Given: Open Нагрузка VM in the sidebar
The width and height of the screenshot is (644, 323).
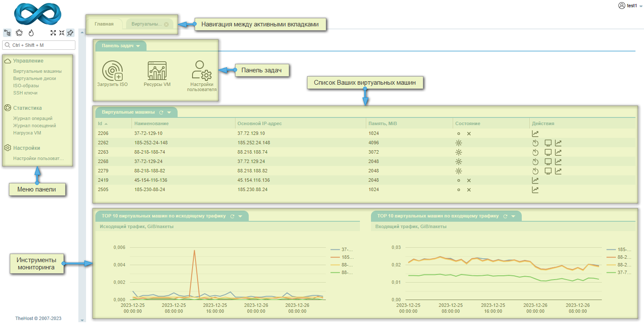Looking at the screenshot, I should (x=27, y=133).
